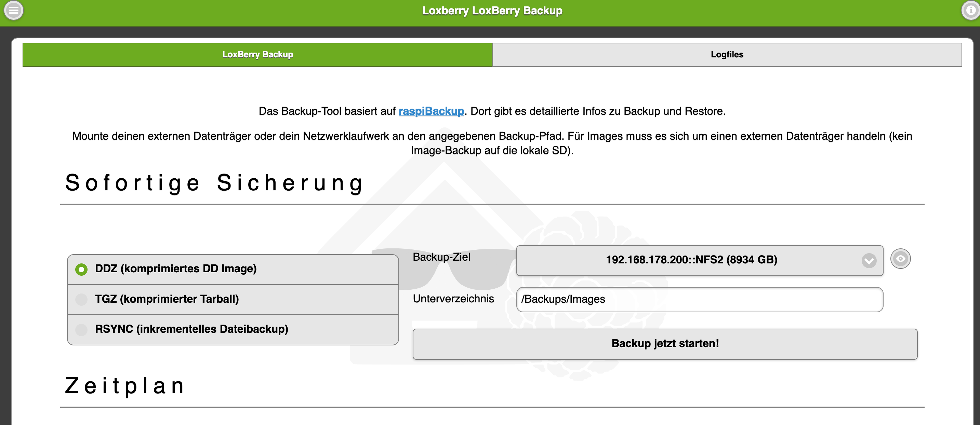Open the hamburger navigation menu
Viewport: 980px width, 425px height.
[x=14, y=10]
